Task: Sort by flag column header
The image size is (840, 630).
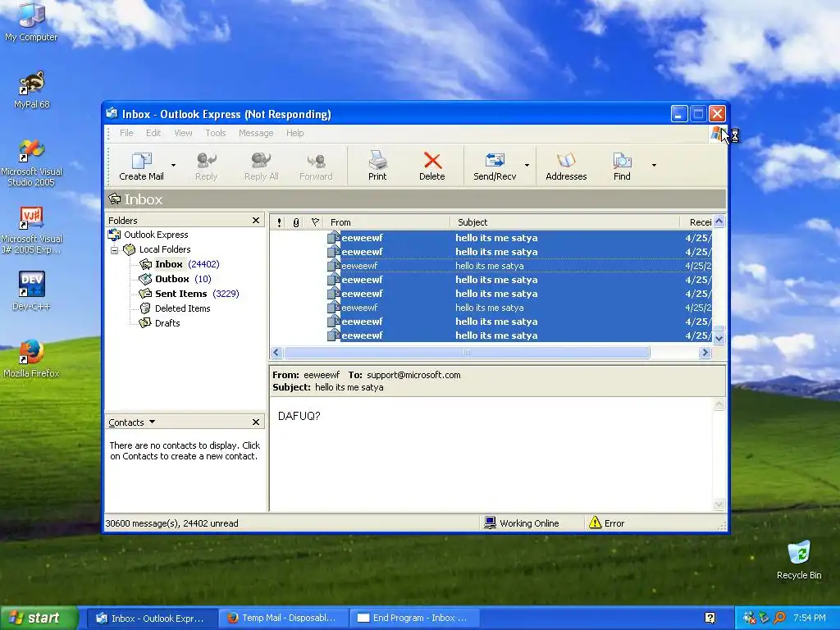Action: tap(315, 222)
